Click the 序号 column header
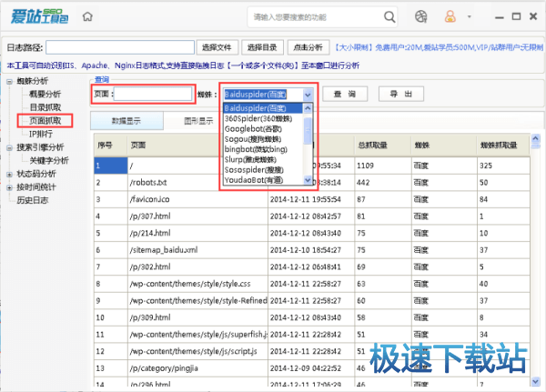 coord(111,145)
